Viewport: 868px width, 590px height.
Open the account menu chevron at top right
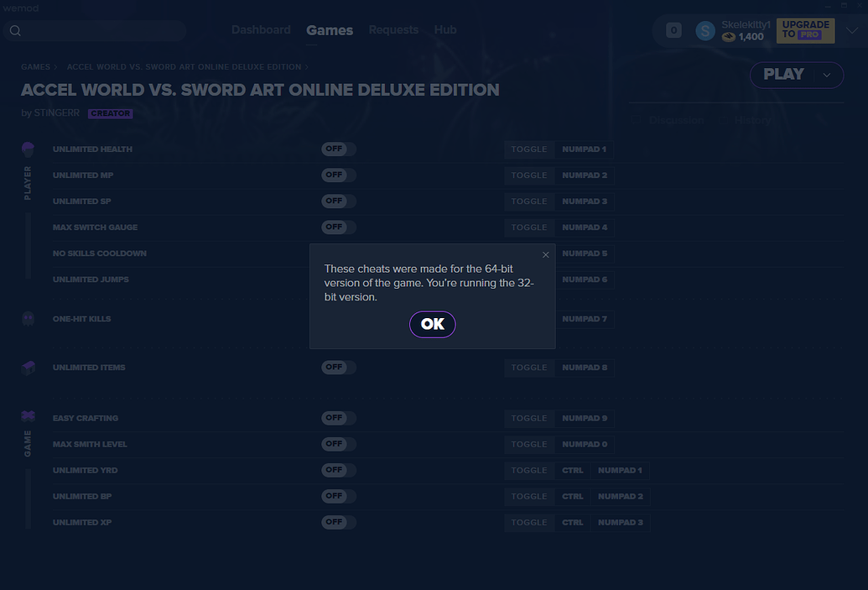point(853,30)
